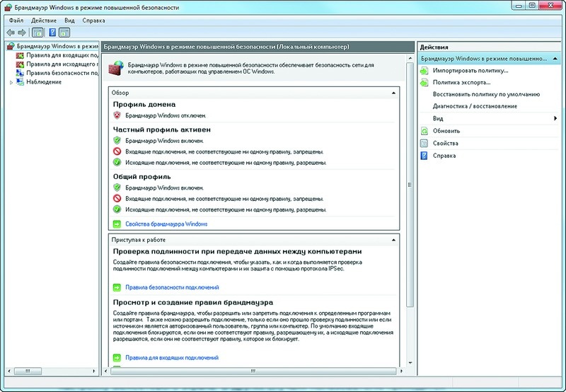This screenshot has width=566, height=392.
Task: Click the tree pane horizontal scrollbar thumb
Action: point(28,371)
